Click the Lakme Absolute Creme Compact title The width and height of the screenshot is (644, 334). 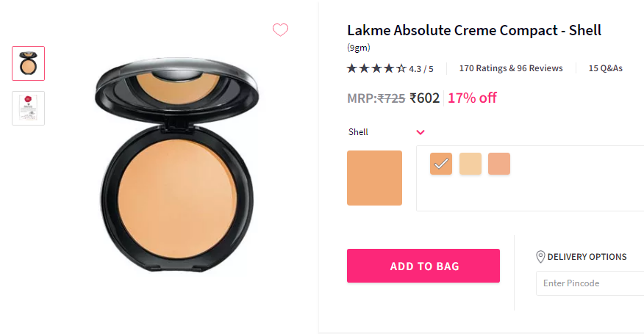474,30
